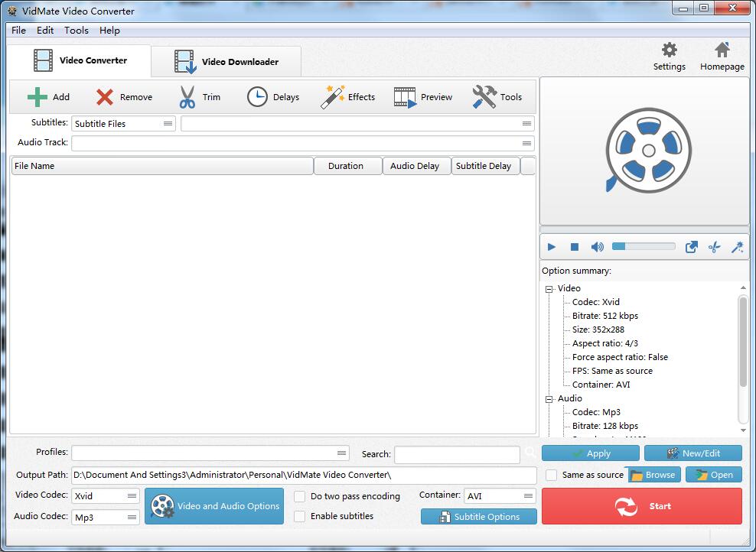
Task: Open the Video Codec dropdown
Action: pos(130,495)
